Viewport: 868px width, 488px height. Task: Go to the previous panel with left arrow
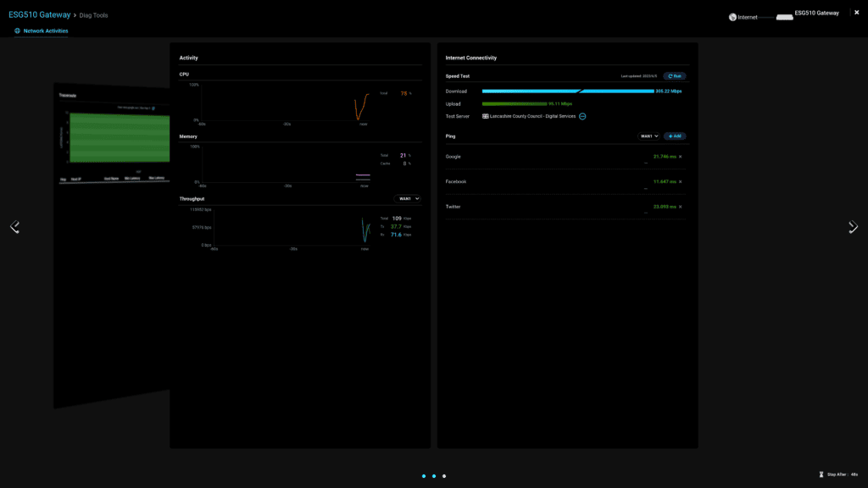pyautogui.click(x=14, y=227)
